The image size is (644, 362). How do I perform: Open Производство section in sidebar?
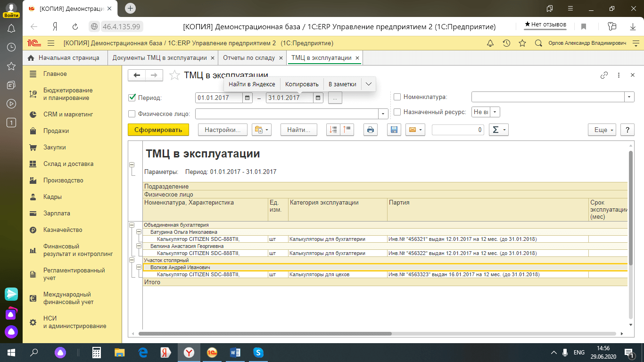coord(63,181)
